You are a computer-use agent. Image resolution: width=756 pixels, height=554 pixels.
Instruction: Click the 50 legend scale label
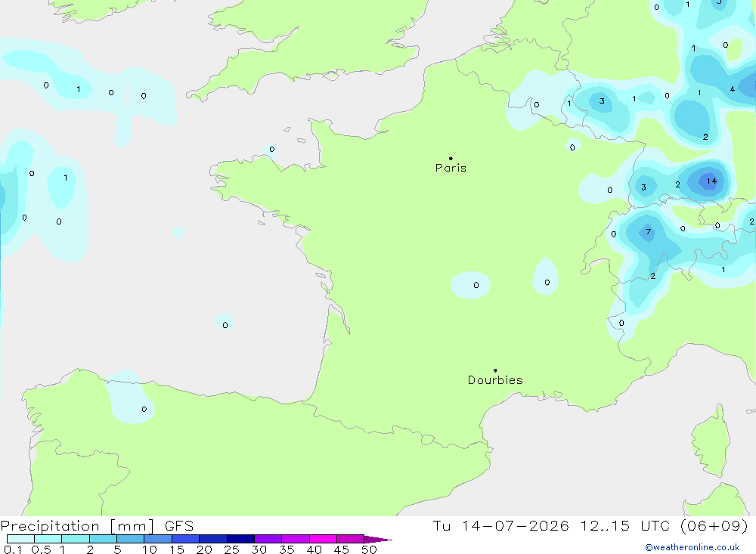coord(369,549)
